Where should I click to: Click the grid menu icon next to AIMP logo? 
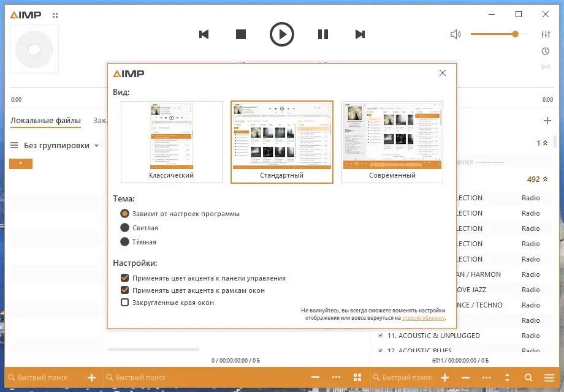point(55,14)
